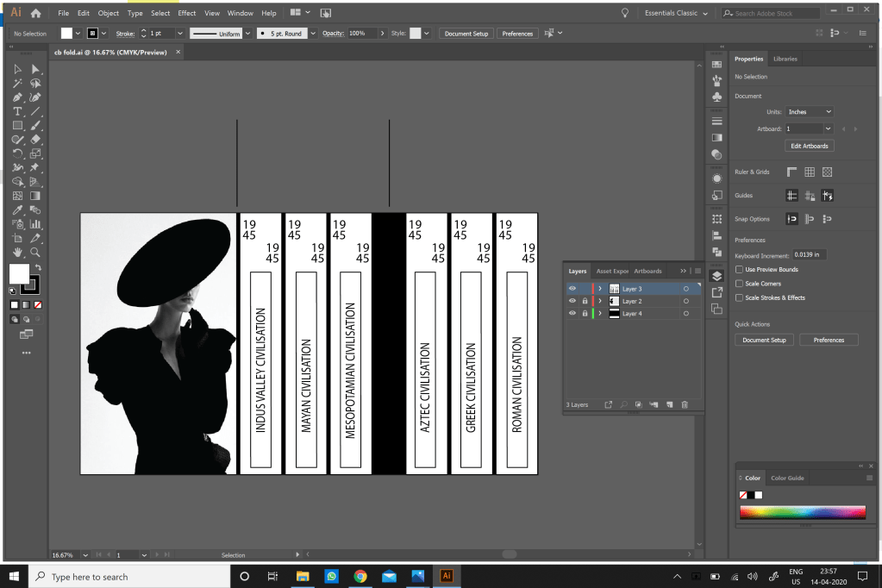Click the Rectangle tool
The width and height of the screenshot is (882, 588).
17,126
